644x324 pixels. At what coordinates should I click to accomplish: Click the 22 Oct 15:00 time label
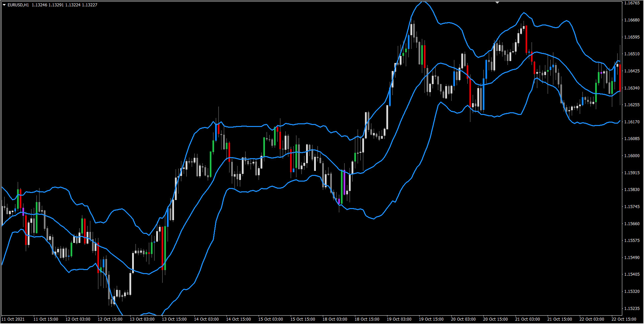click(624, 319)
